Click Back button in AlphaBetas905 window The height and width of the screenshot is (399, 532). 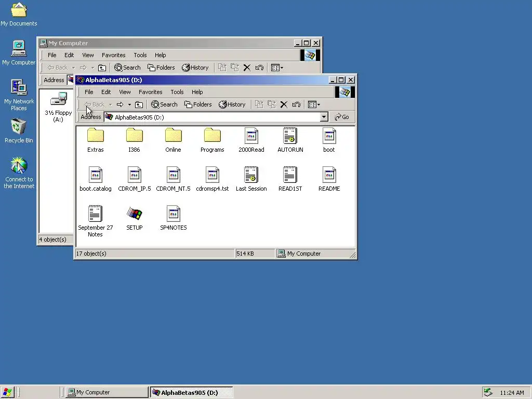point(95,104)
